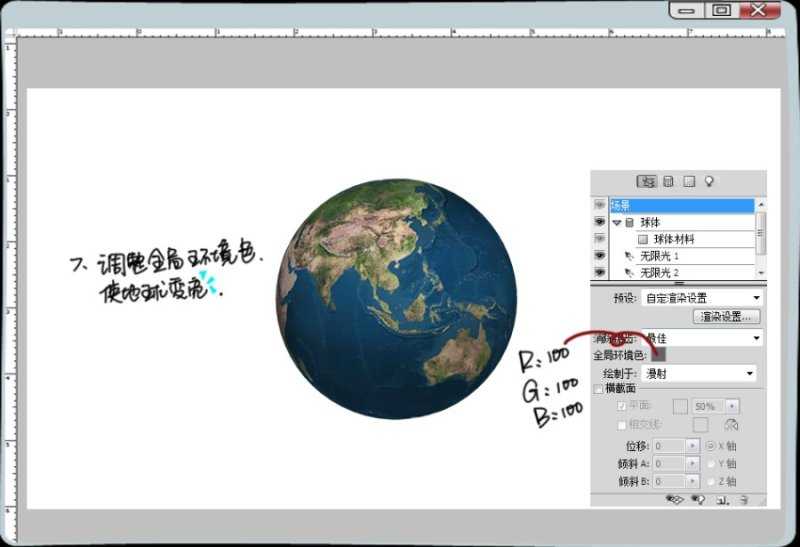800x547 pixels.
Task: Click the meshes filter icon
Action: point(669,181)
